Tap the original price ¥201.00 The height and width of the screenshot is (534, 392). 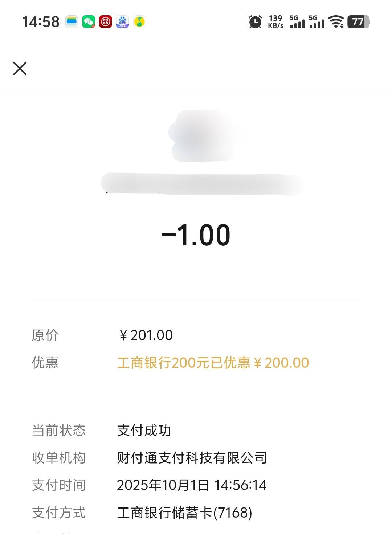pyautogui.click(x=146, y=335)
